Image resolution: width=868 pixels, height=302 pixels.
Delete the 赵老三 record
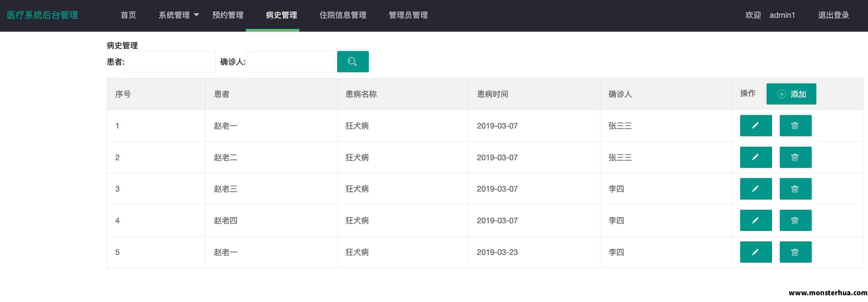tap(795, 189)
